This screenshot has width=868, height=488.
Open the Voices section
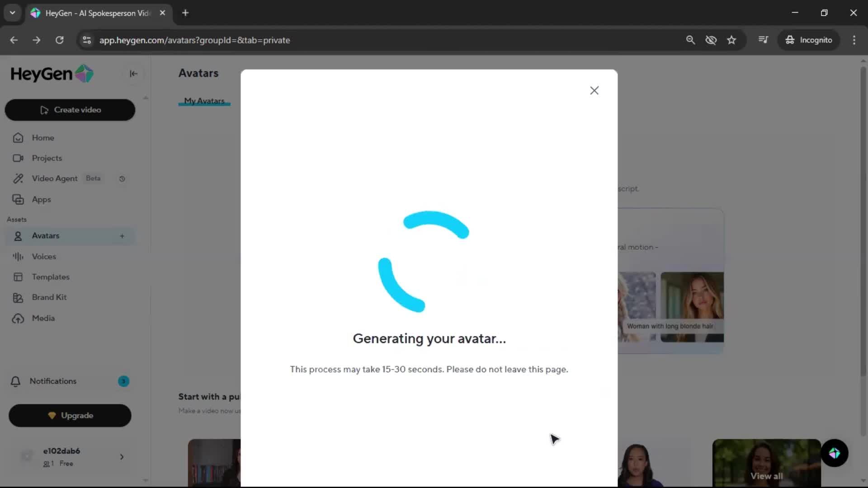[44, 256]
